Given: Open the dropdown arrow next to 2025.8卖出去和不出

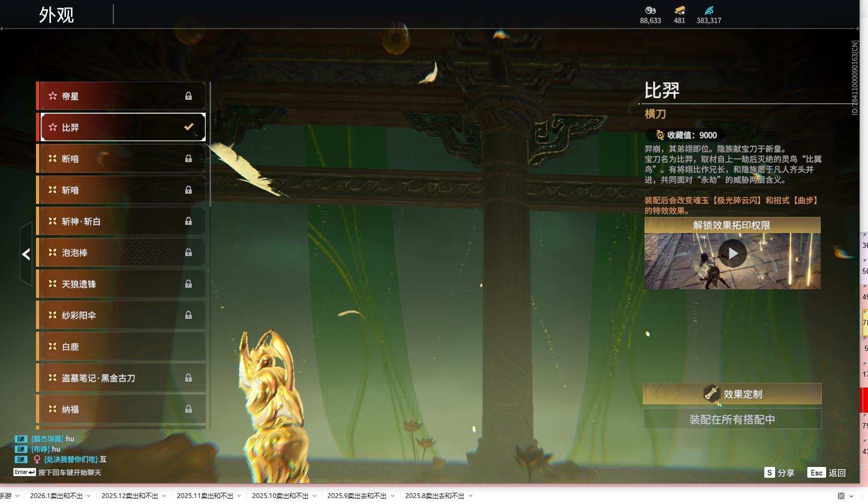Looking at the screenshot, I should point(471,496).
